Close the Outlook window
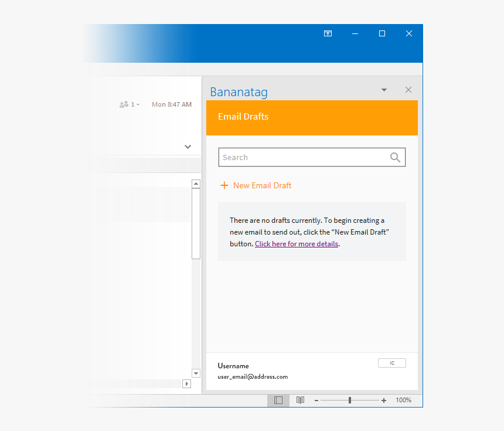The height and width of the screenshot is (431, 504). (x=409, y=33)
